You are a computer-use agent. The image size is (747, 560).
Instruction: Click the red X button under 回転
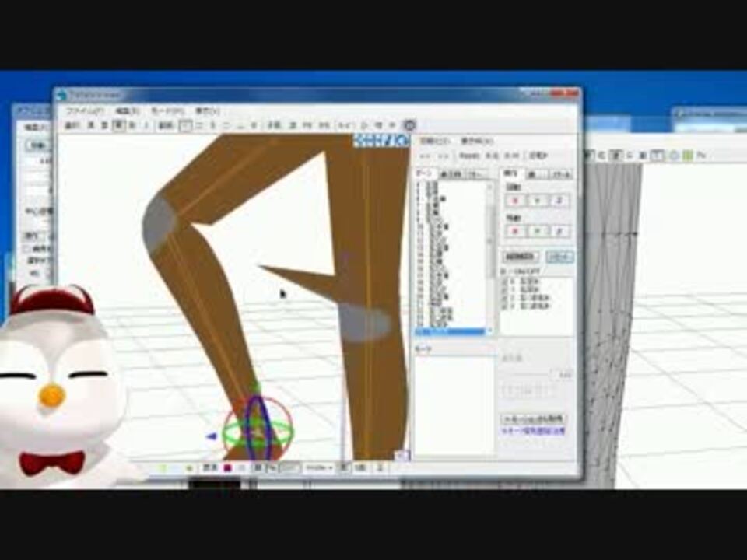[514, 201]
